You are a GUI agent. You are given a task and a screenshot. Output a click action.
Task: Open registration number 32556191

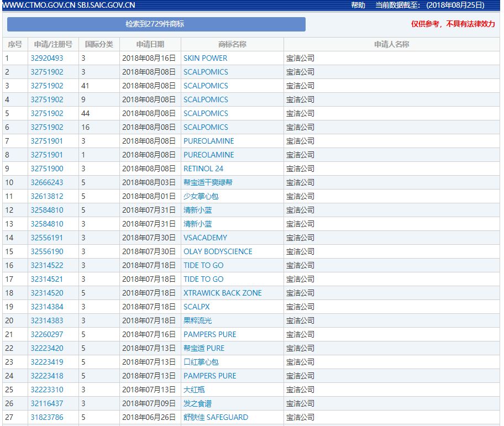click(46, 238)
